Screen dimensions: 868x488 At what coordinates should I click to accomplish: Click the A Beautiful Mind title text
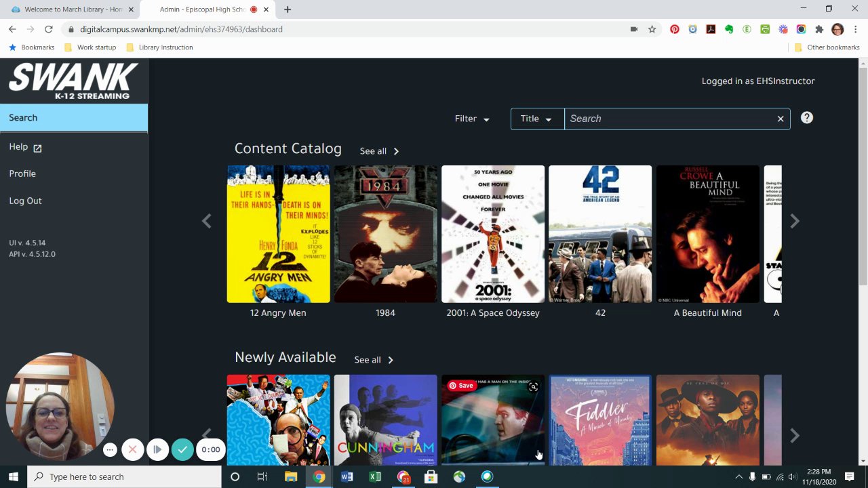(707, 313)
